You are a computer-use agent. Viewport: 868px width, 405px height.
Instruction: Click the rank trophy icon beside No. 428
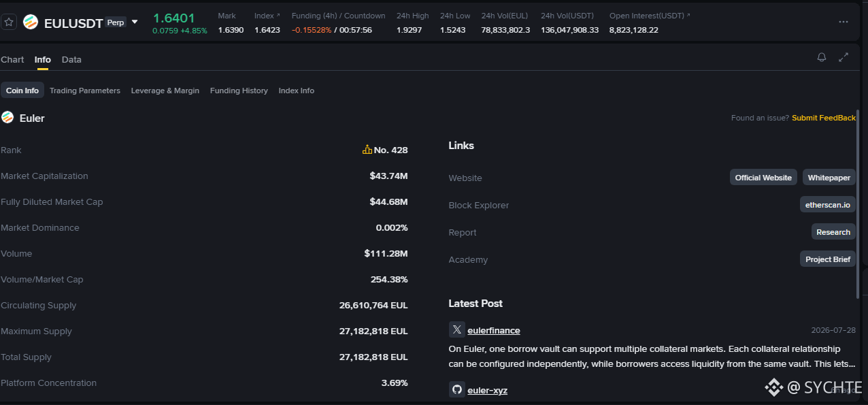coord(367,150)
